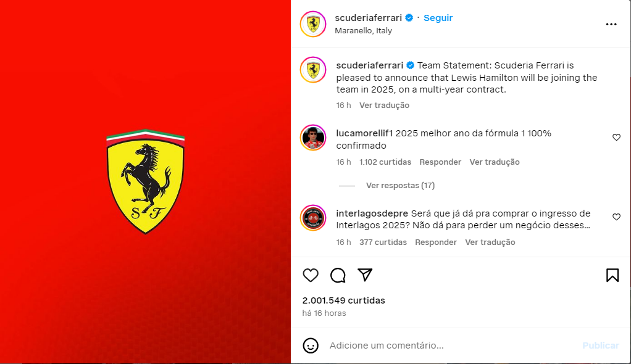The height and width of the screenshot is (364, 631).
Task: View lucamorellif1's profile avatar
Action: pyautogui.click(x=313, y=138)
